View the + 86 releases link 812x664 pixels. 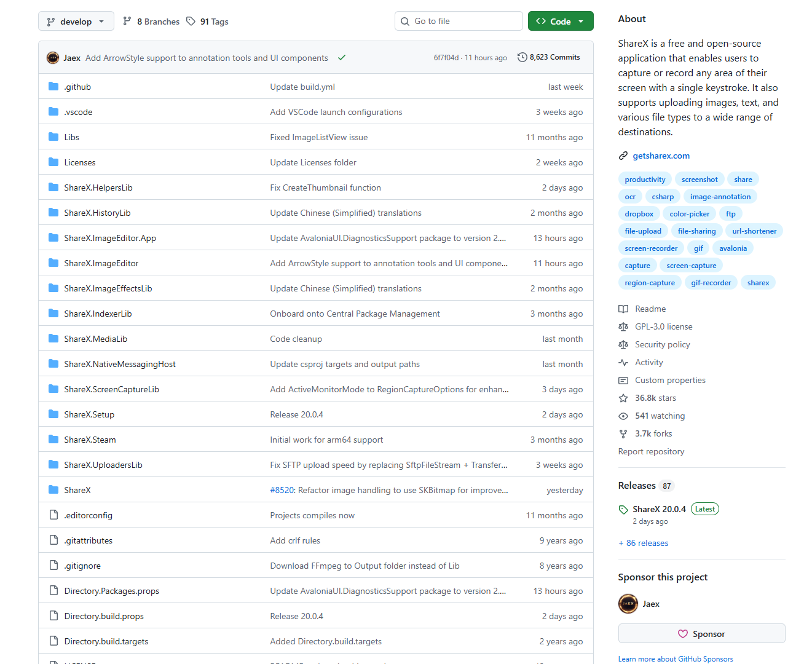pyautogui.click(x=644, y=543)
